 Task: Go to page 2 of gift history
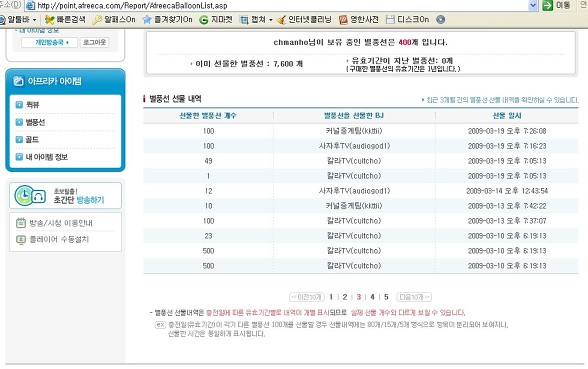345,297
